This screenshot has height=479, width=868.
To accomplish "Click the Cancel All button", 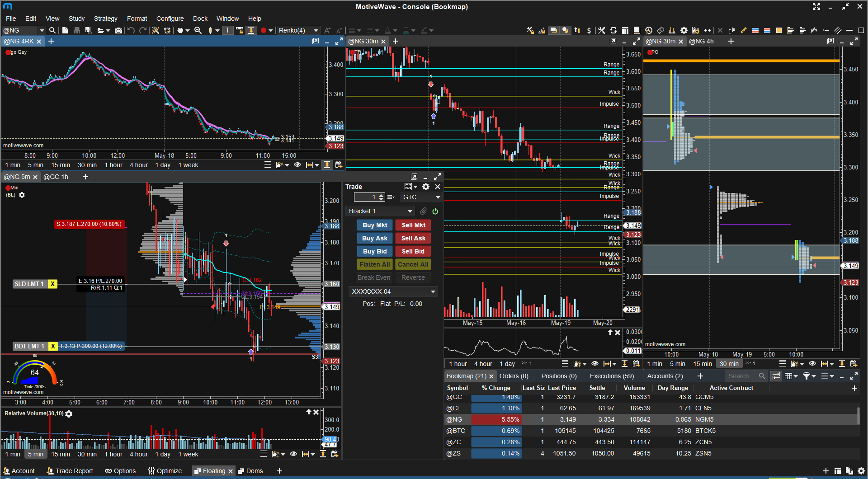I will [413, 264].
